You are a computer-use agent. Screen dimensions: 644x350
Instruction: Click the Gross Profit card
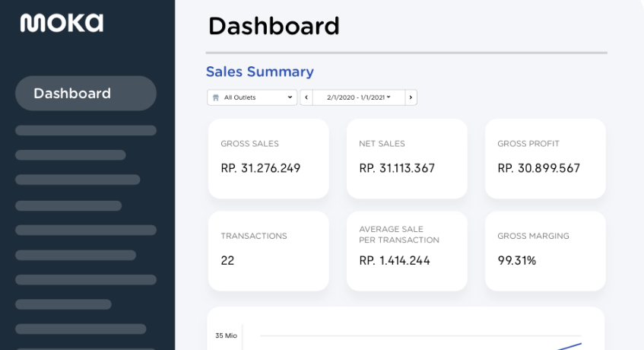tap(545, 158)
